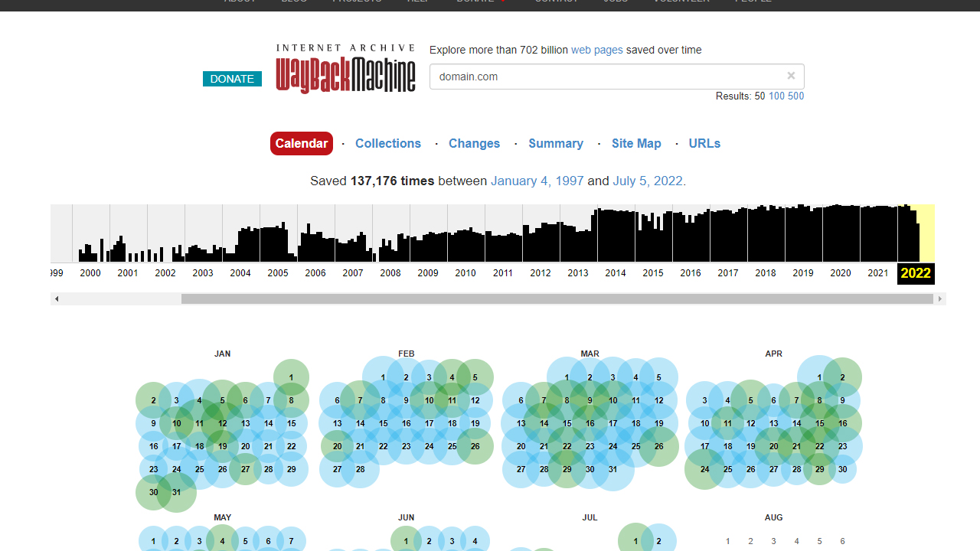980x551 pixels.
Task: Click the left arrow of the timeline scrollbar
Action: pos(57,299)
